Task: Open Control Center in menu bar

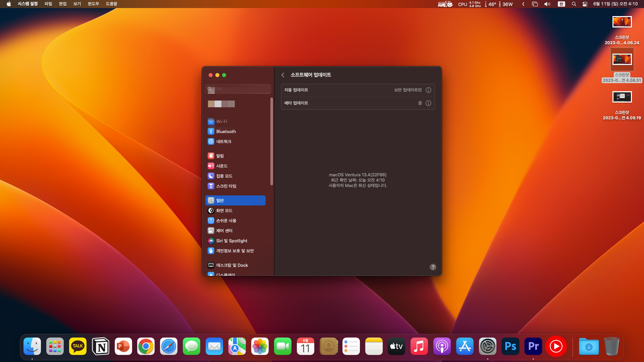Action: [585, 4]
